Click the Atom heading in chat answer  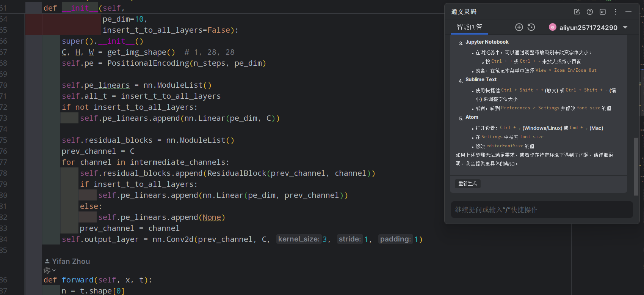click(472, 117)
